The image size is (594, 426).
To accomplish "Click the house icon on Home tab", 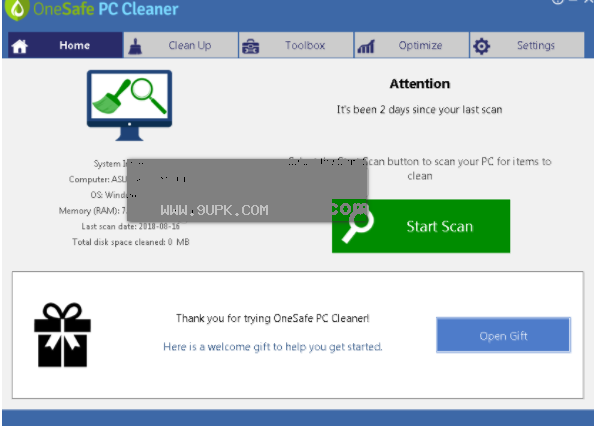I will click(19, 46).
